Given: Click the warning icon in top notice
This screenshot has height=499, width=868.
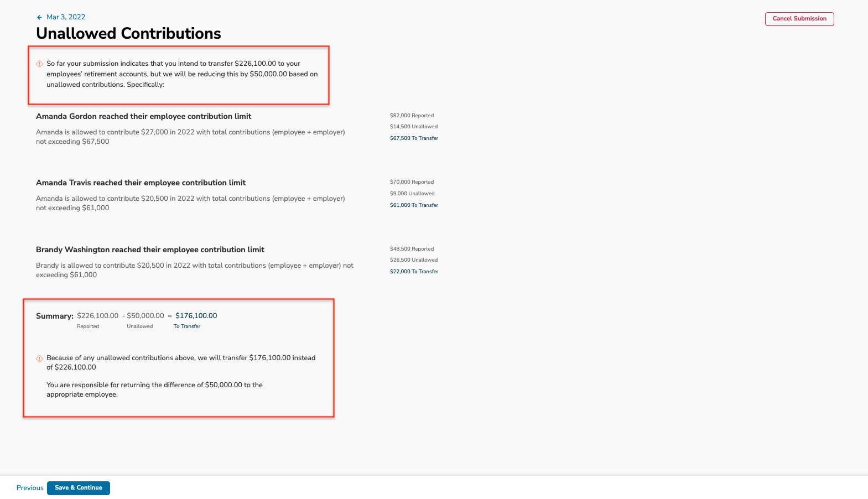Looking at the screenshot, I should (40, 64).
